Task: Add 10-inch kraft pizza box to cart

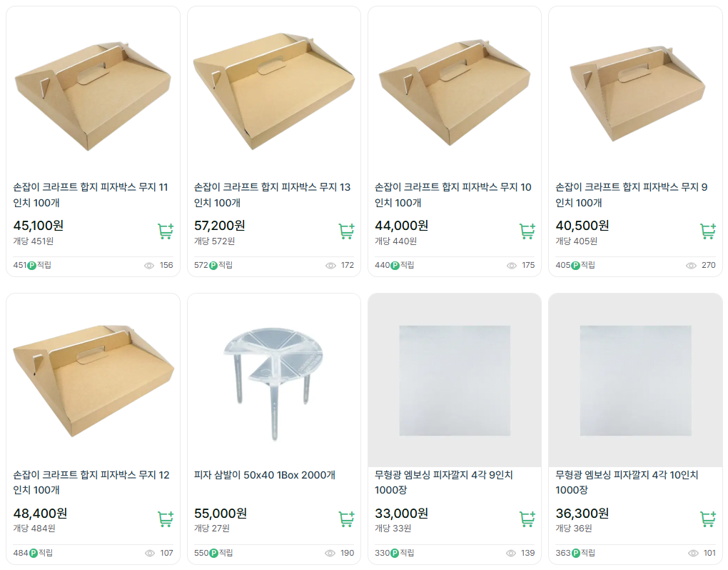Action: [527, 231]
